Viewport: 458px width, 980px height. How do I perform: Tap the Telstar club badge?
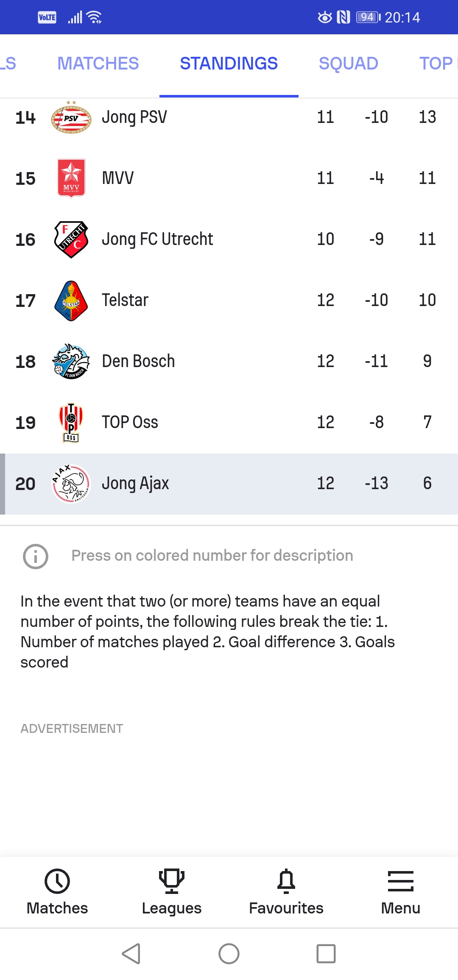71,301
